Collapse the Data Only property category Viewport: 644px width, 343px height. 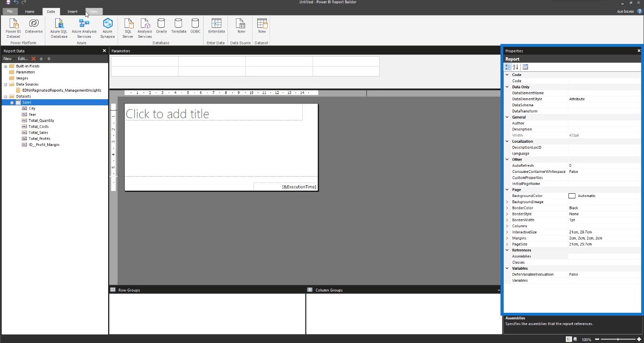507,87
